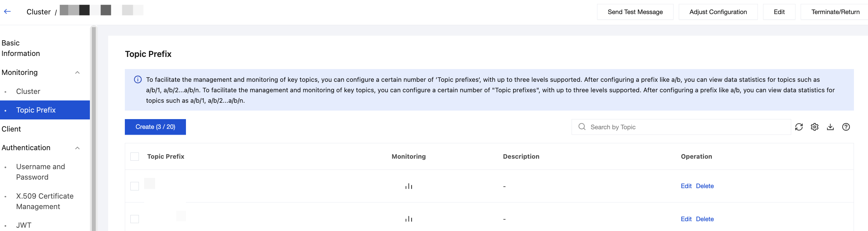The height and width of the screenshot is (231, 868).
Task: Open table settings gear icon
Action: [x=814, y=127]
